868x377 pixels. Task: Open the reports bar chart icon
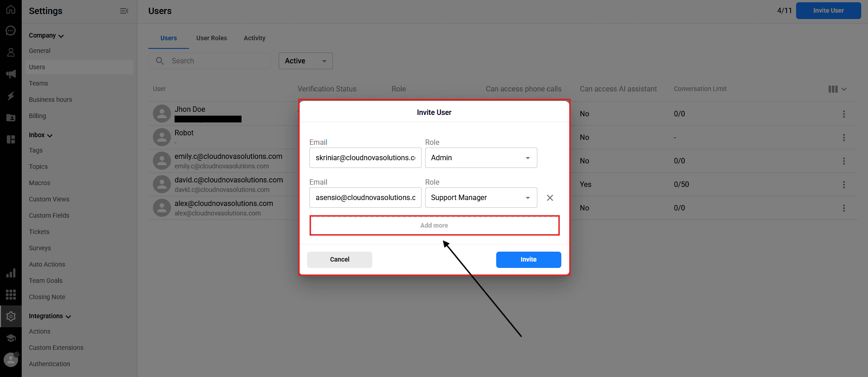(11, 273)
